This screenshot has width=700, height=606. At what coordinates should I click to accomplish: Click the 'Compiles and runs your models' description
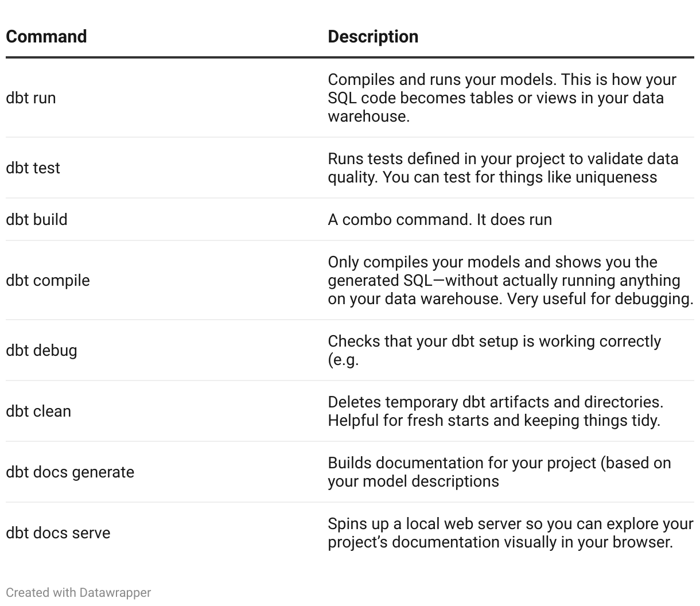[x=502, y=98]
